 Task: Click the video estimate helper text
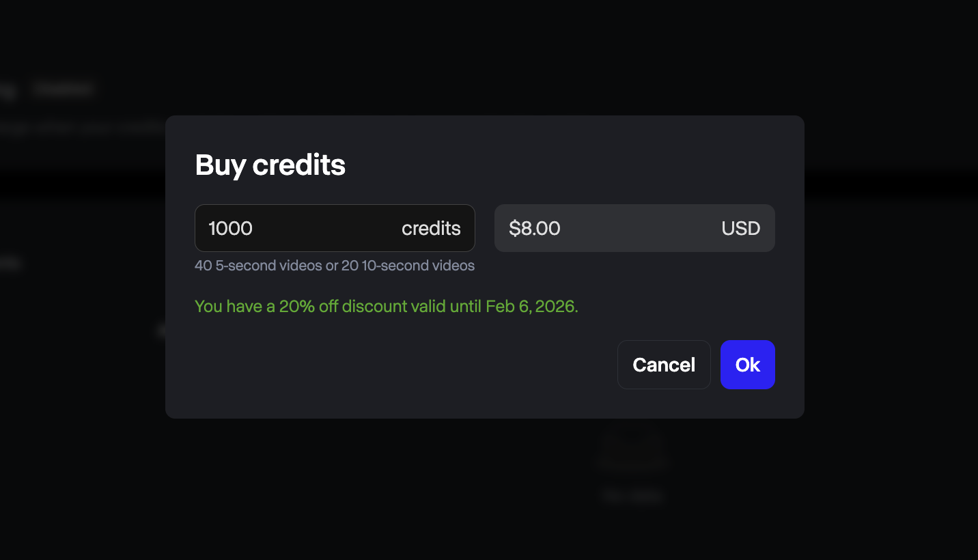click(x=335, y=265)
